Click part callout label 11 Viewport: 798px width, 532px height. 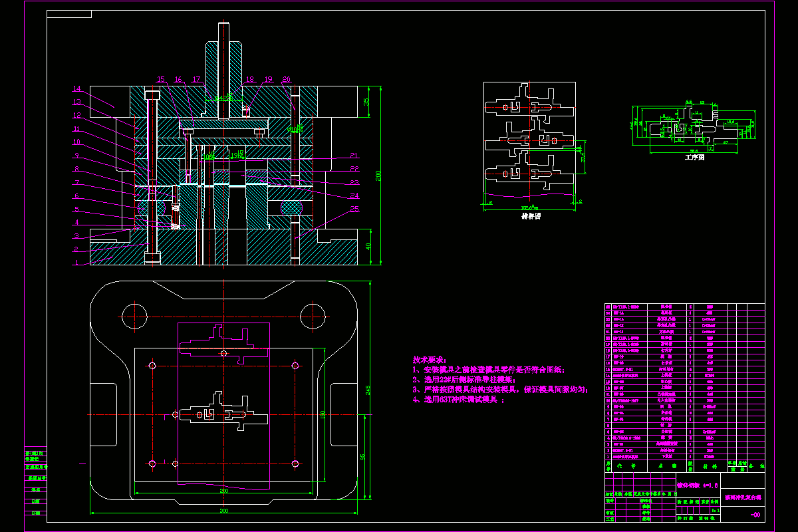(x=76, y=129)
